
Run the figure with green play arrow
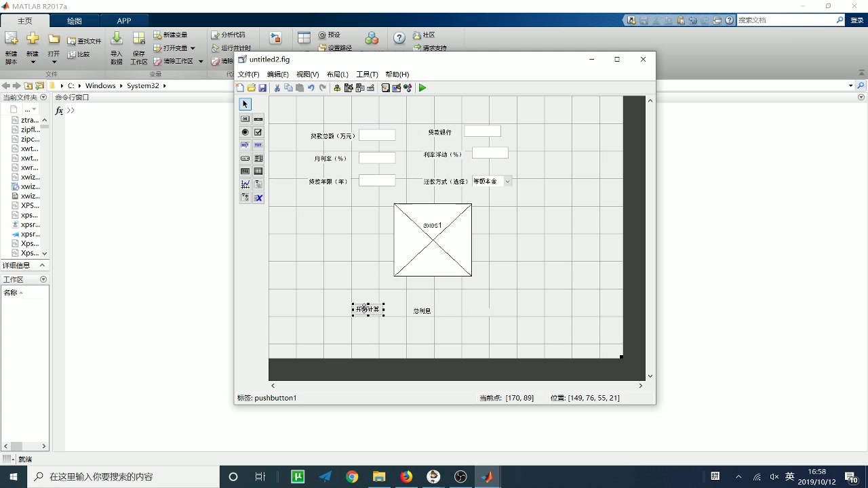click(x=422, y=88)
